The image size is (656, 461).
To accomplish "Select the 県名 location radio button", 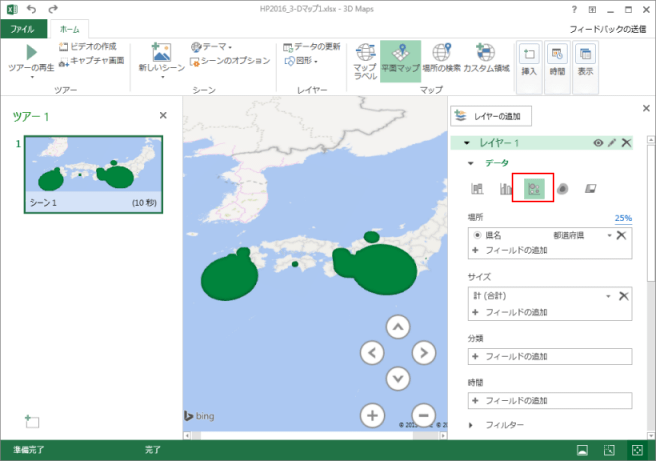I will [478, 234].
